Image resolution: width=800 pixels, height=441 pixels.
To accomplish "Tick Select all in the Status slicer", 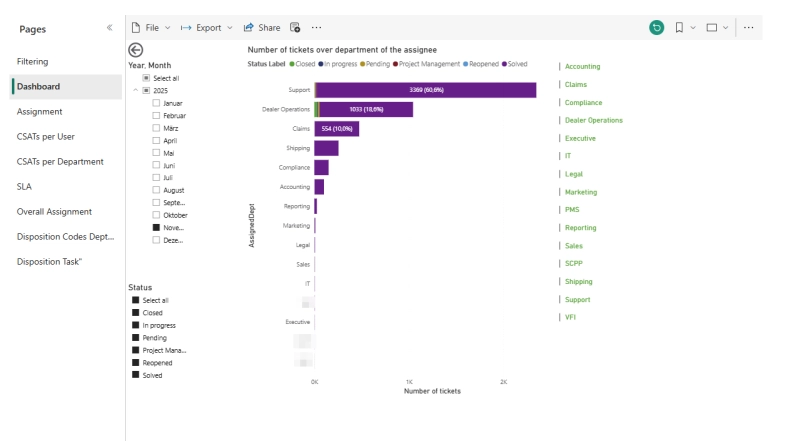I will click(x=136, y=300).
